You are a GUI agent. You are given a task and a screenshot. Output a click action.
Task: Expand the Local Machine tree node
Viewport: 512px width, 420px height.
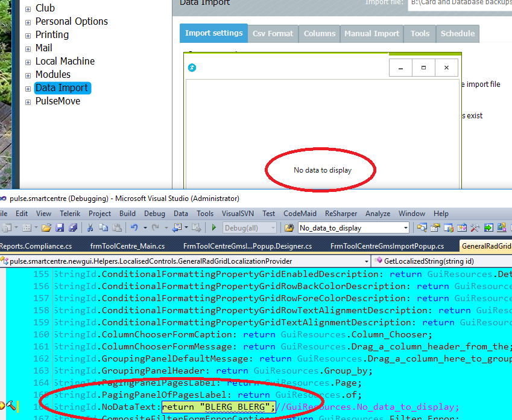point(28,62)
